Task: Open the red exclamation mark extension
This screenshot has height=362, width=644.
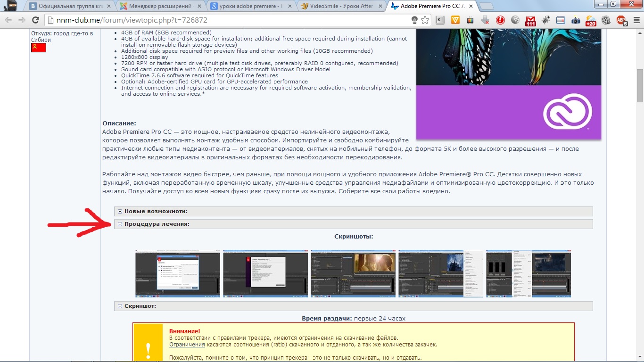Action: point(500,20)
